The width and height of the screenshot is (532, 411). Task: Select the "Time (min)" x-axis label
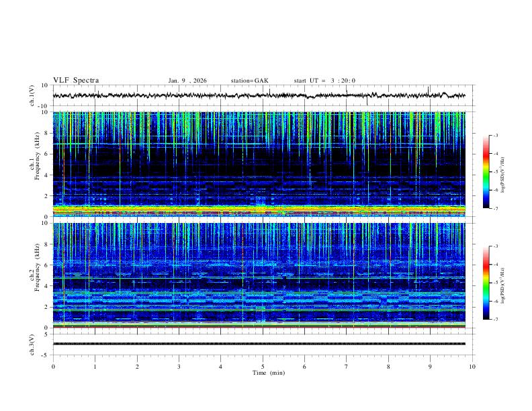pos(269,373)
